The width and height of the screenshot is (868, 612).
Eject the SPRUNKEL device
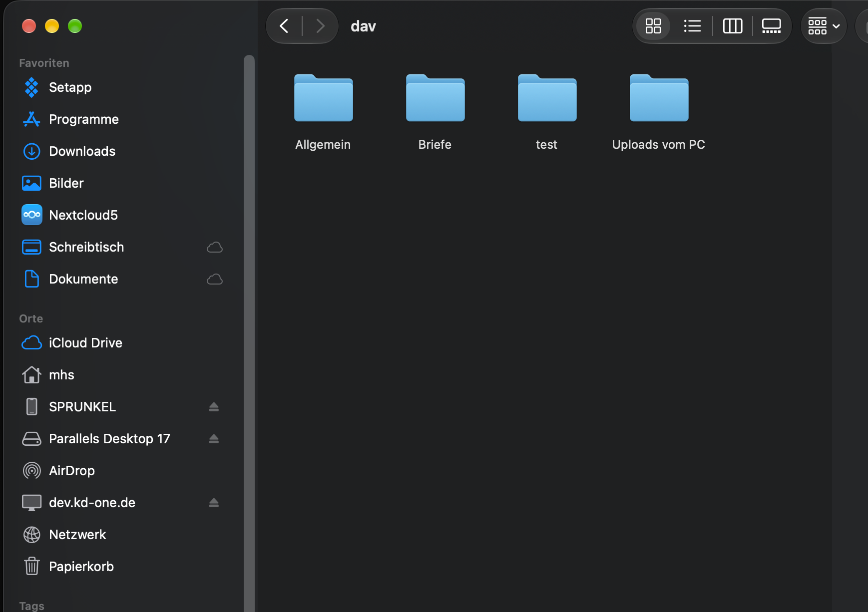[214, 407]
